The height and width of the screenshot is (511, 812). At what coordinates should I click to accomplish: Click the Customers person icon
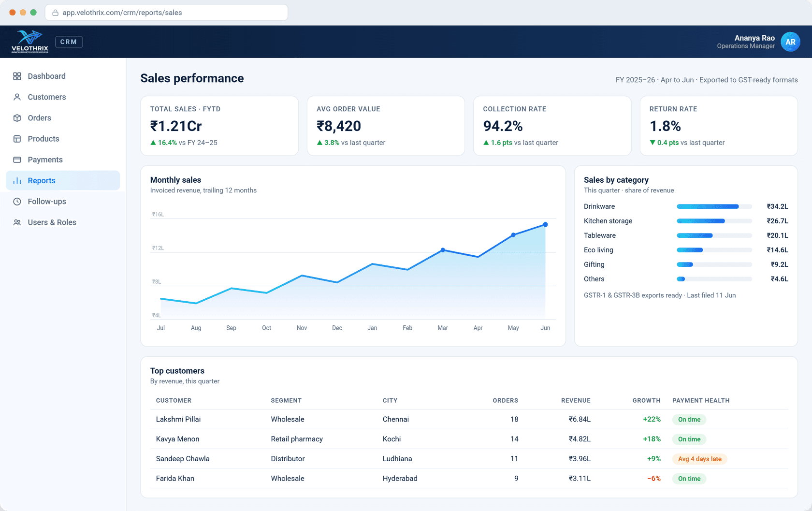17,97
